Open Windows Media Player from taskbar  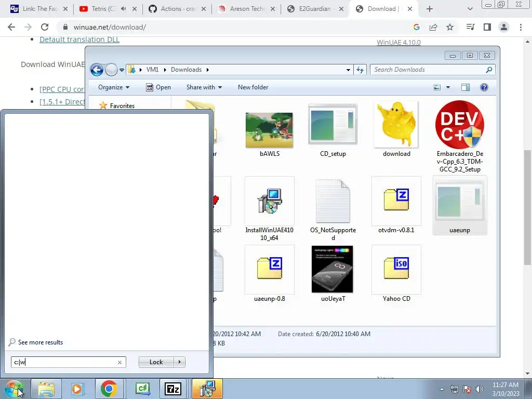77,389
